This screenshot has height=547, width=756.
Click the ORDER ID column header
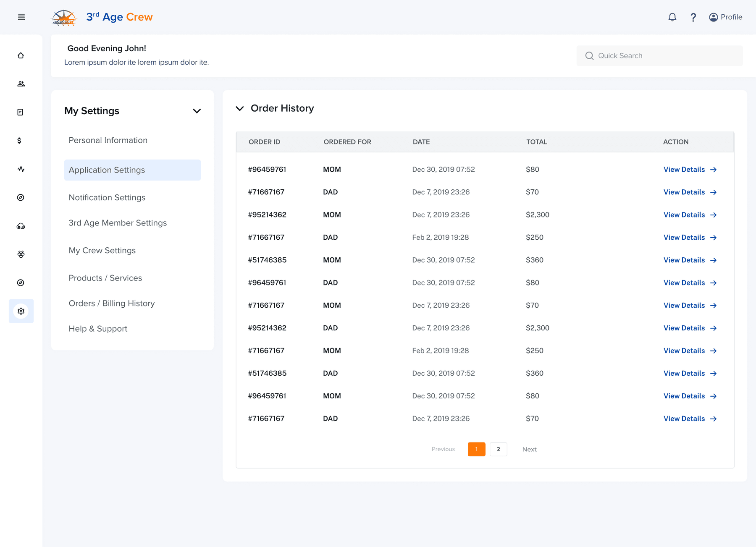pyautogui.click(x=264, y=142)
